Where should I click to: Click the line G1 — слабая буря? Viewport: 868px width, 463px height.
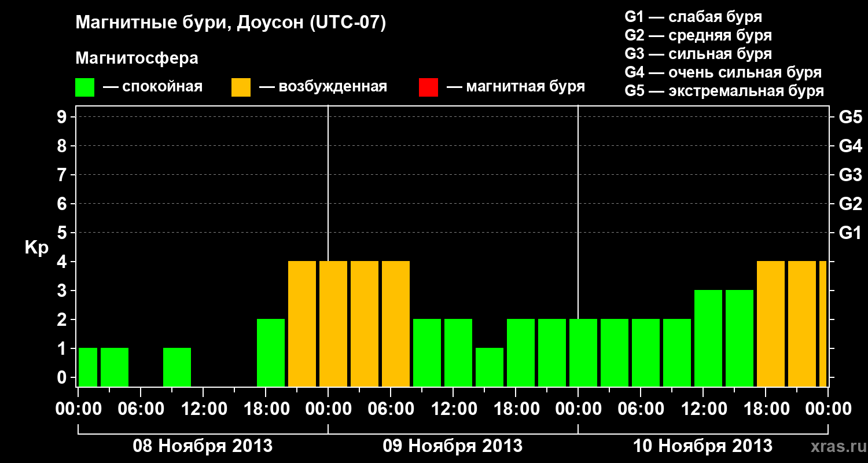pyautogui.click(x=693, y=17)
